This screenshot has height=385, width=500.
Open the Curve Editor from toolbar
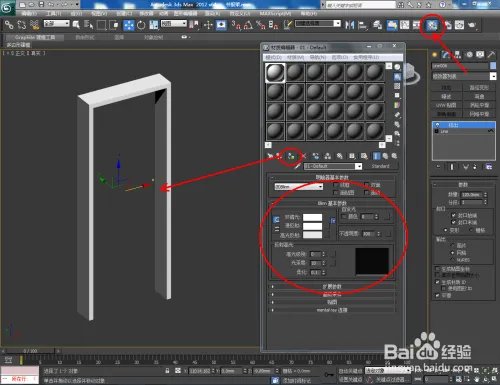405,25
